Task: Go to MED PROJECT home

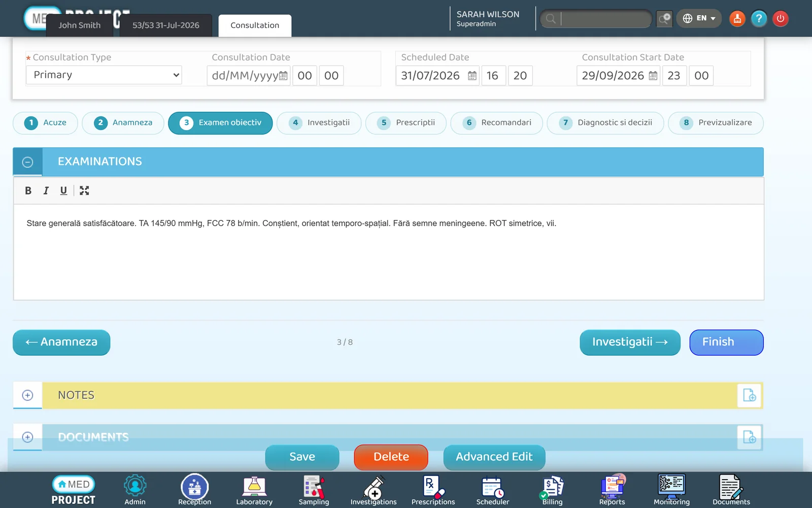Action: coord(74,490)
